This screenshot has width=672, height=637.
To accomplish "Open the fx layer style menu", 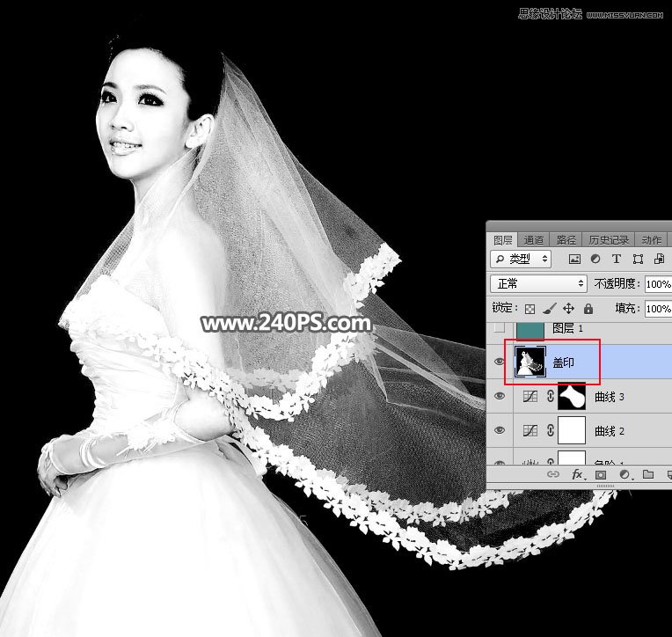I will pyautogui.click(x=578, y=474).
